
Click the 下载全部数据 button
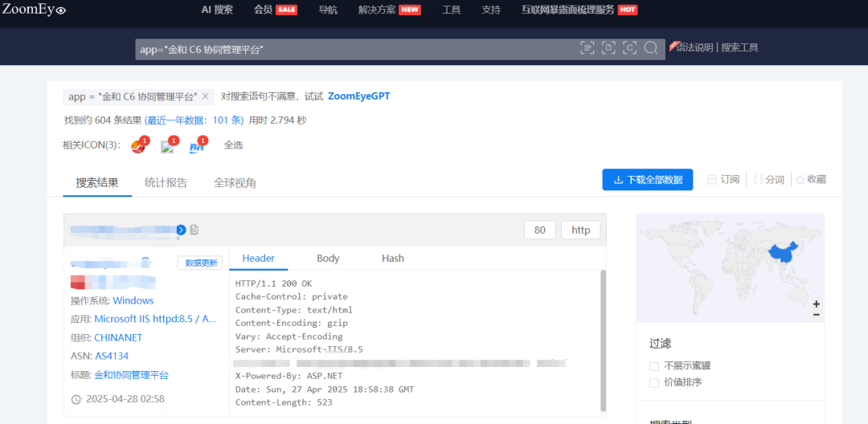[648, 180]
